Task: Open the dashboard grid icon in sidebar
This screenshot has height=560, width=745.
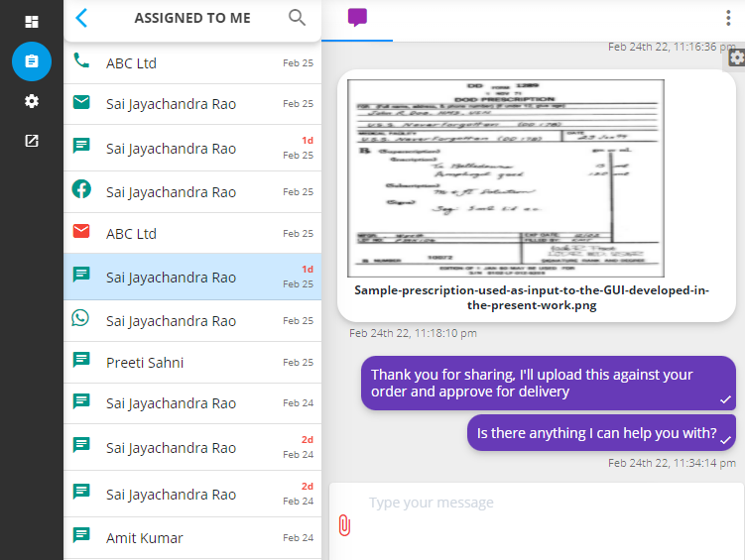Action: pos(32,22)
